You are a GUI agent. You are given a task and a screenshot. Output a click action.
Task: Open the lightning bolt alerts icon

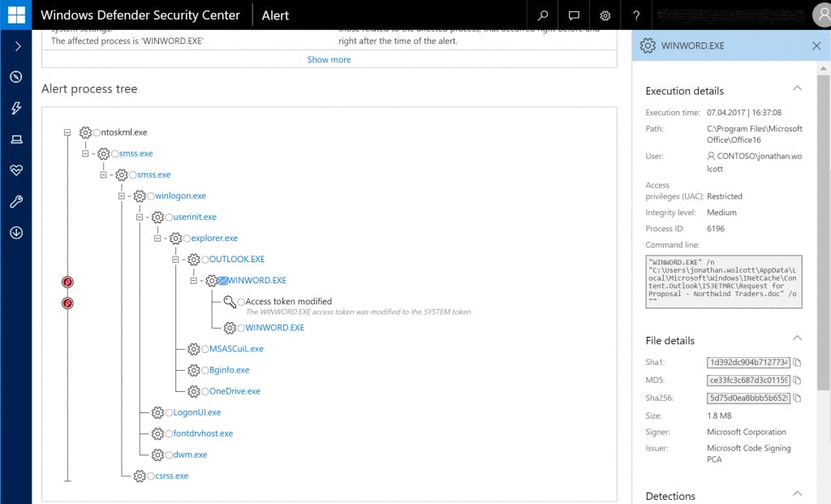(15, 109)
